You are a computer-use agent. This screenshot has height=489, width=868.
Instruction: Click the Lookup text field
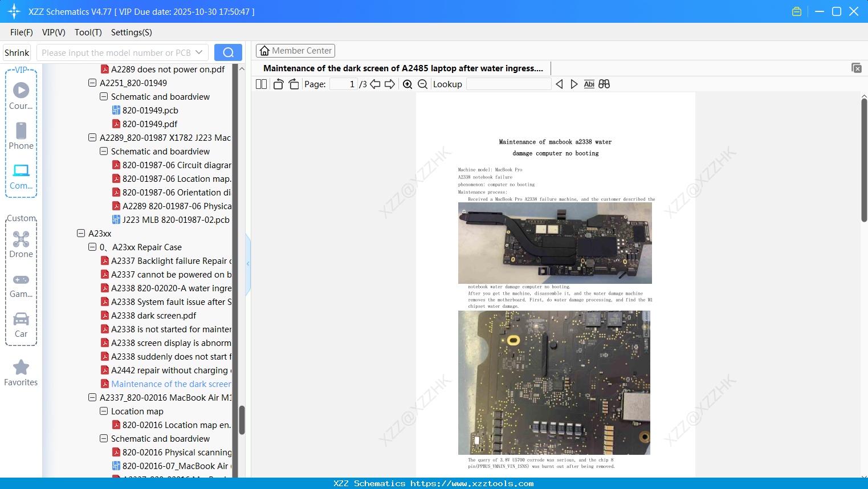pyautogui.click(x=509, y=84)
